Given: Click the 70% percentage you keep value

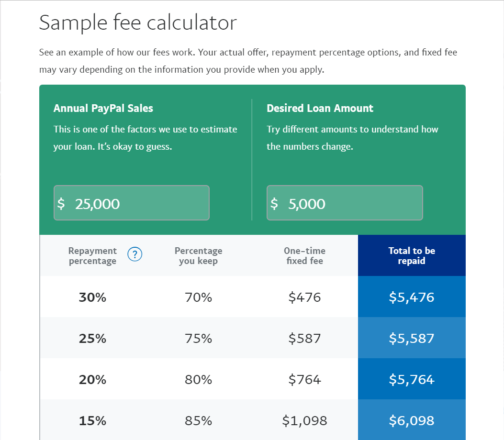Looking at the screenshot, I should 198,297.
